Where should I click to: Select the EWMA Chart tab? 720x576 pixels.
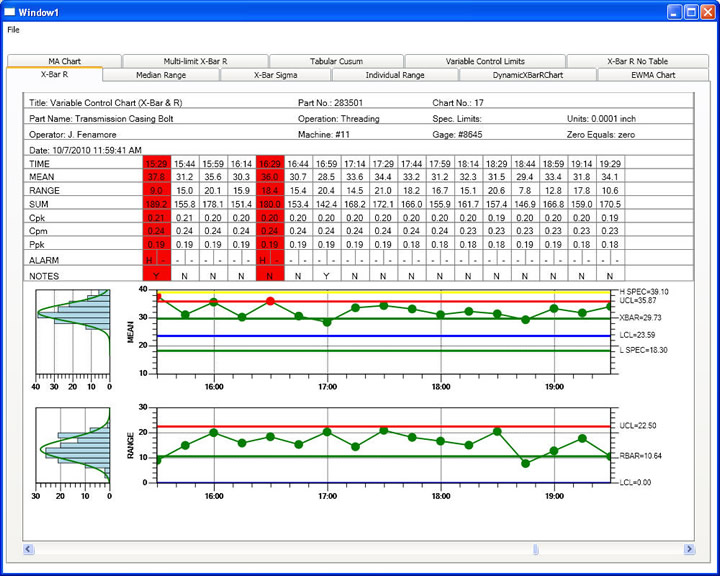click(653, 75)
